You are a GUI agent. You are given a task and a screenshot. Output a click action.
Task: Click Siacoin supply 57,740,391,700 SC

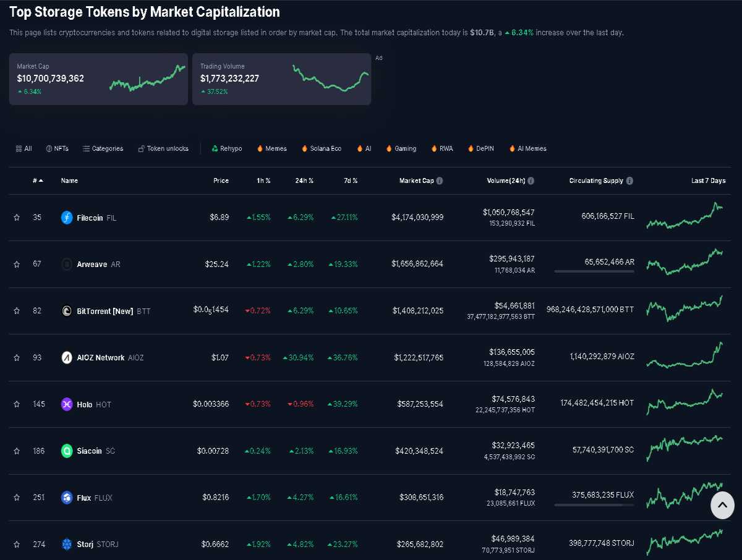[x=603, y=451]
